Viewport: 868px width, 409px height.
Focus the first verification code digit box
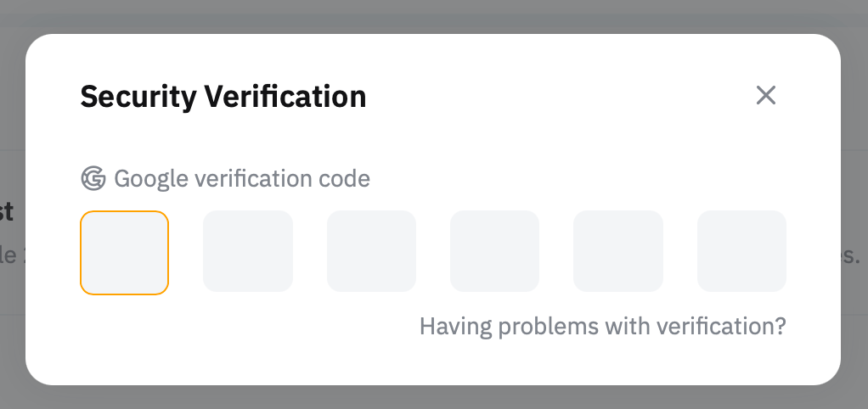pyautogui.click(x=124, y=253)
